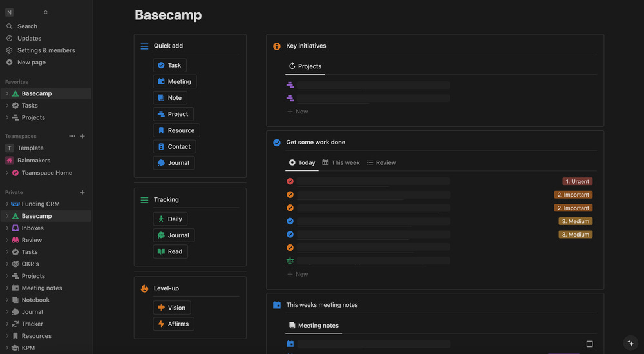Expand Teamspace Home chevron
This screenshot has height=354, width=644.
7,173
